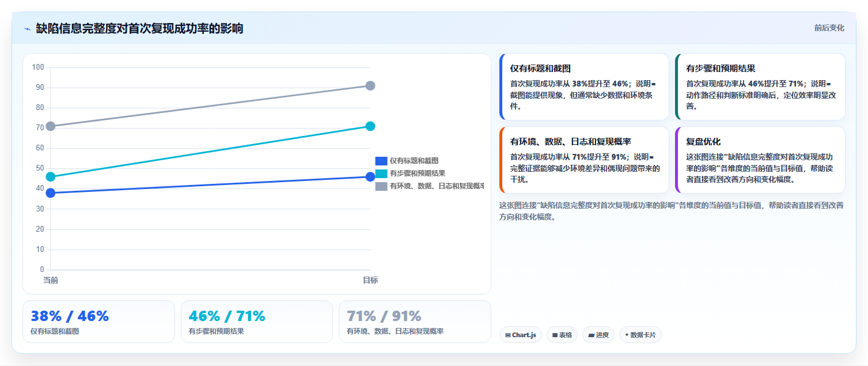Click the blue data point at 目标 (46)
Screen dimensions: 868x366
pyautogui.click(x=370, y=177)
